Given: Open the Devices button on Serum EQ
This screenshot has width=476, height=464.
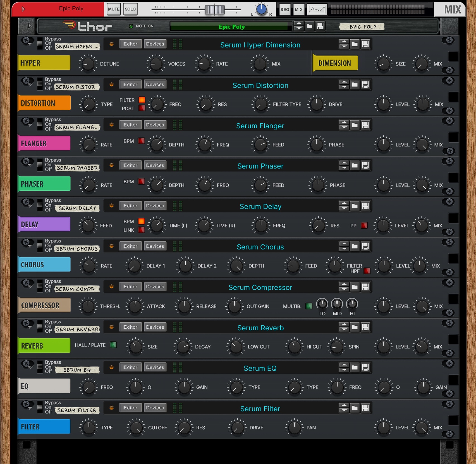Looking at the screenshot, I should click(x=155, y=367).
